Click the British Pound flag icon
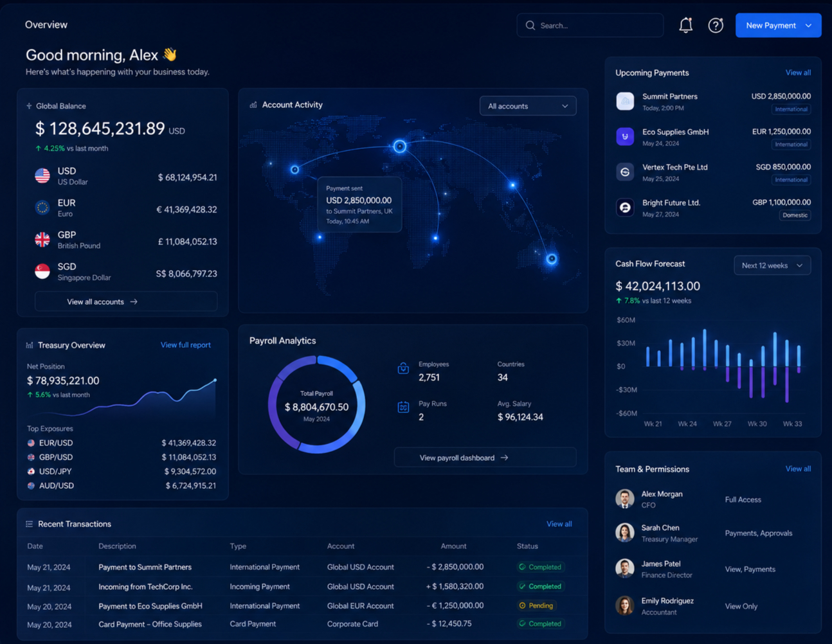This screenshot has height=644, width=832. (42, 240)
